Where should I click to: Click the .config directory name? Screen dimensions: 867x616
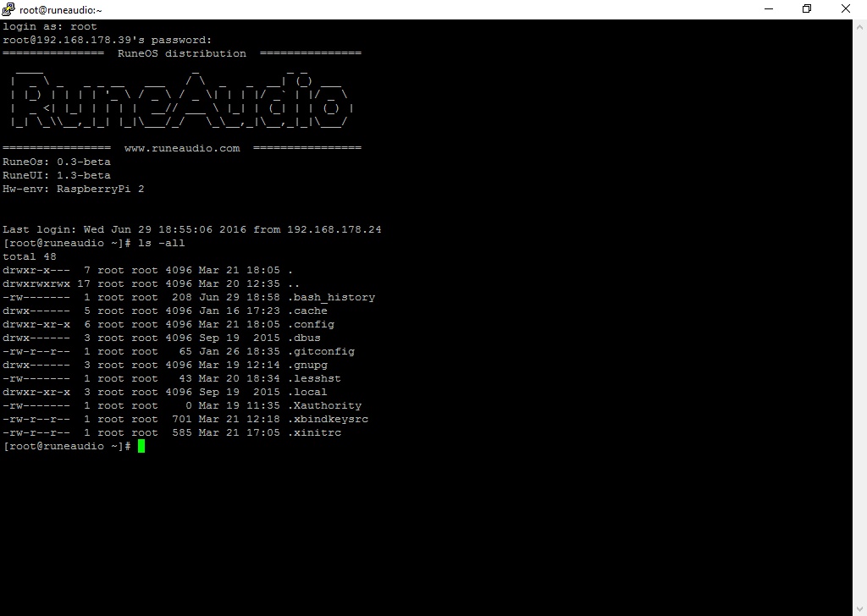point(311,324)
